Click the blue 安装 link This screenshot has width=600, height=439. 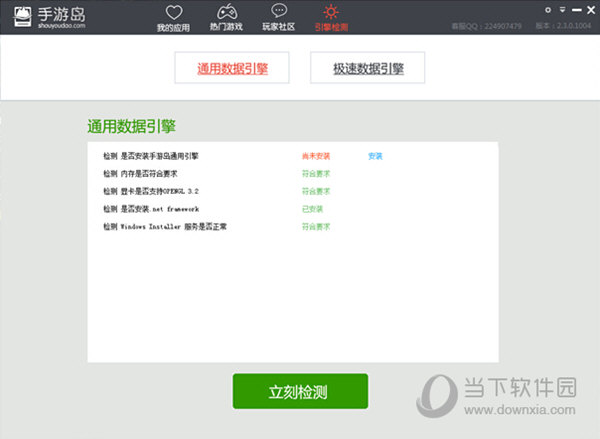(375, 156)
